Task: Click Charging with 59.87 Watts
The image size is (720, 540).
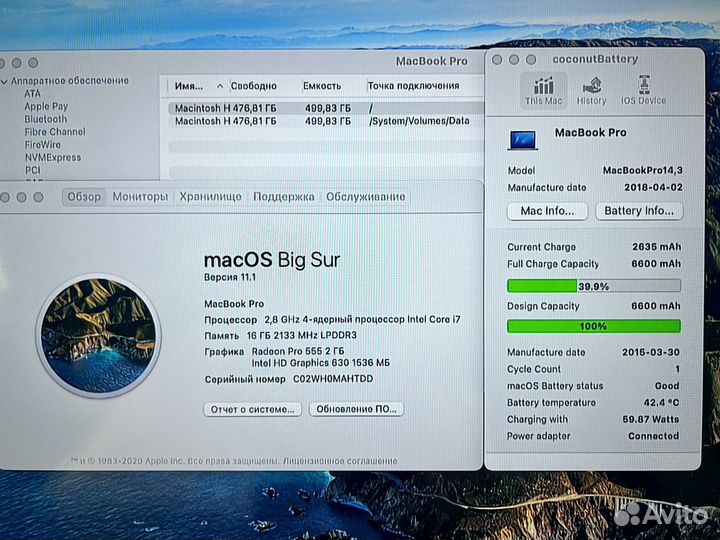Action: coord(651,419)
